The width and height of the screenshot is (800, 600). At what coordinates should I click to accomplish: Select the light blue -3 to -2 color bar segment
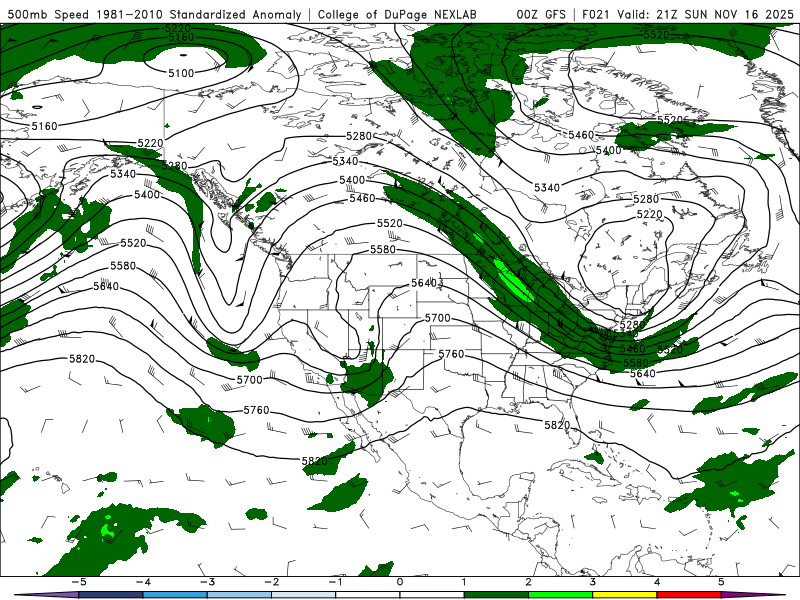coord(239,595)
